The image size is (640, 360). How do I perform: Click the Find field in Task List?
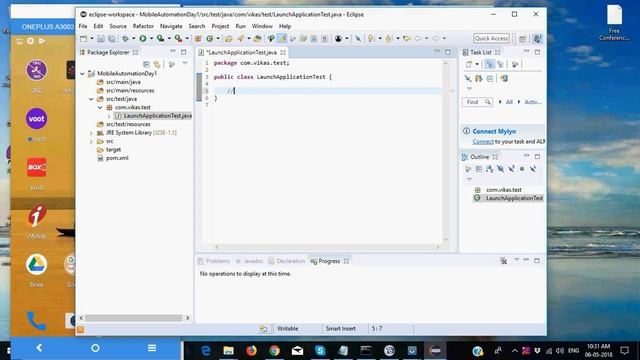point(477,102)
